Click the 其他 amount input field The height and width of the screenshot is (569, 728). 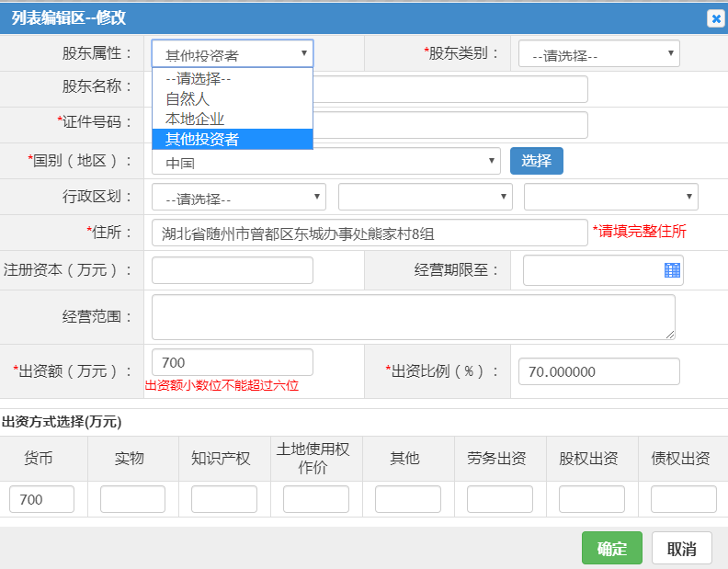[408, 499]
